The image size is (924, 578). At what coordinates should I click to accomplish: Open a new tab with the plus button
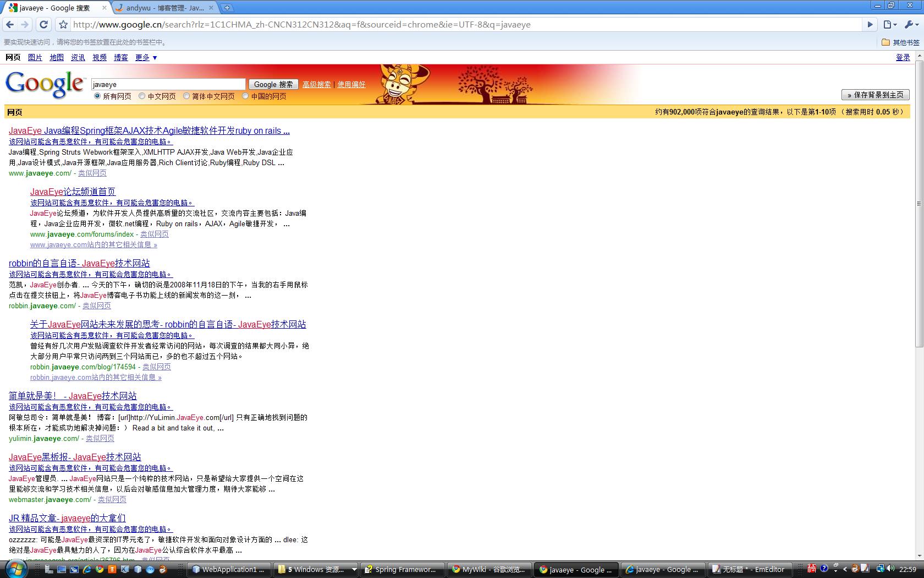(227, 8)
